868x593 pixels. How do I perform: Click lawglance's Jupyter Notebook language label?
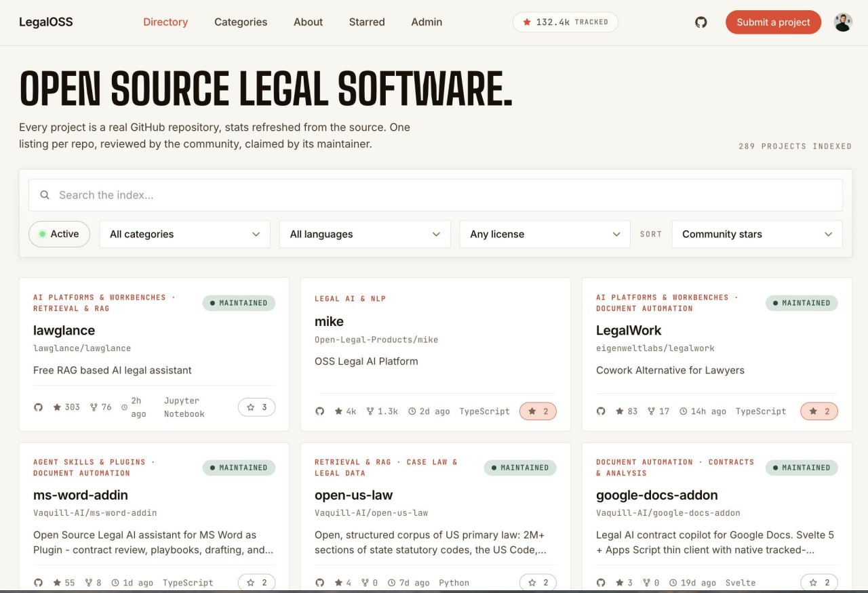click(184, 407)
